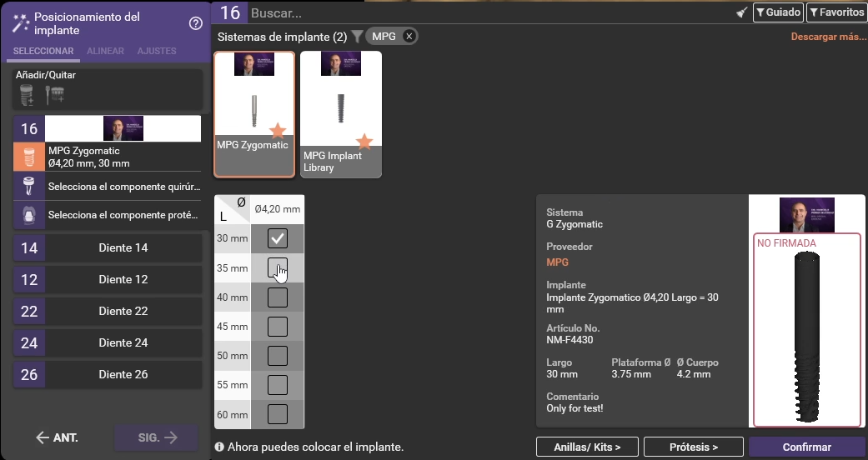This screenshot has height=460, width=868.
Task: Select the surgical component icon row
Action: [29, 186]
